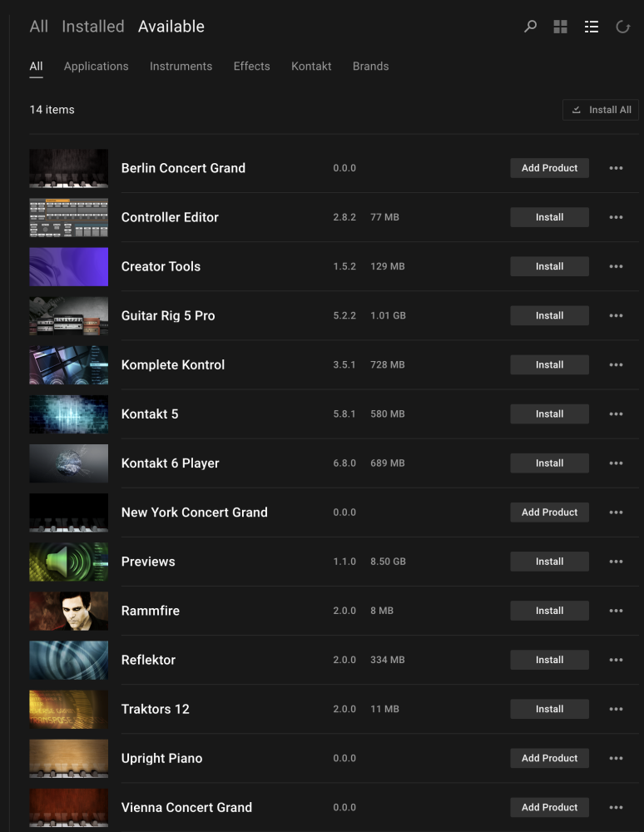Show All products in top filter

pos(39,27)
